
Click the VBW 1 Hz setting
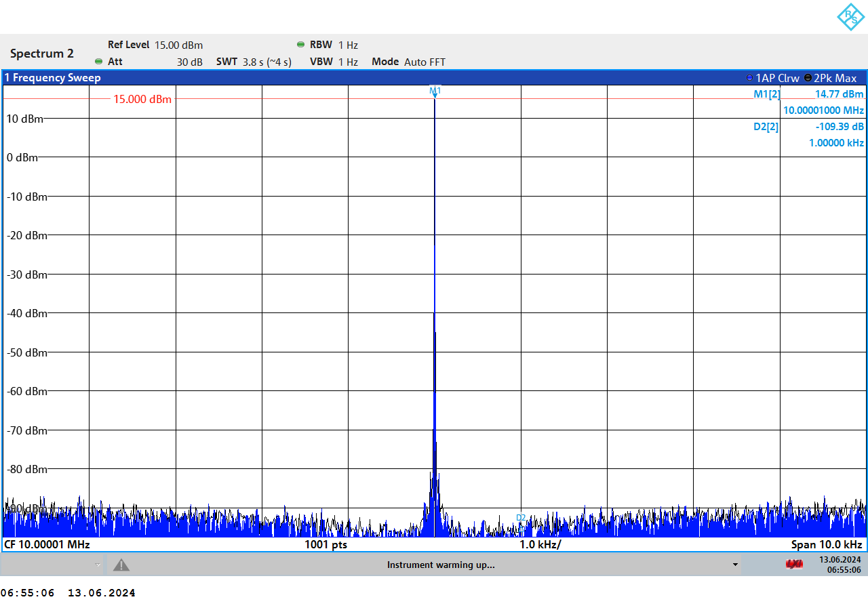coord(334,62)
